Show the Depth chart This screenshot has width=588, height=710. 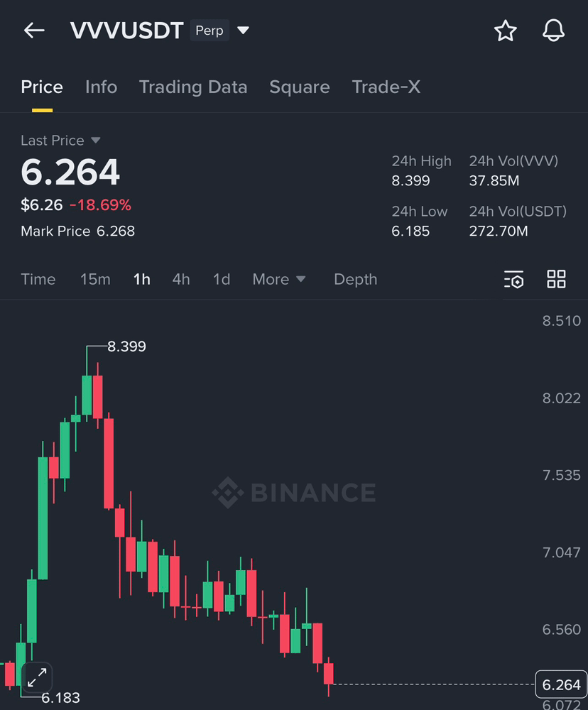355,279
